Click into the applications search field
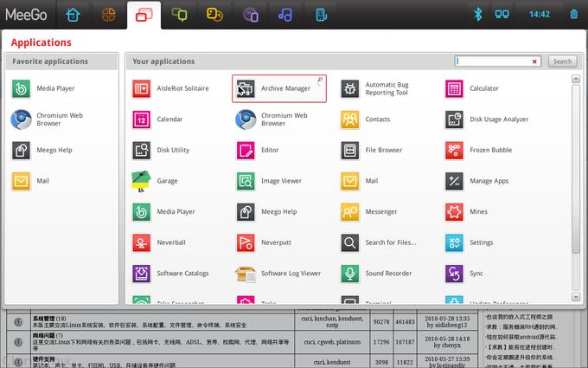This screenshot has height=368, width=588. click(x=493, y=61)
